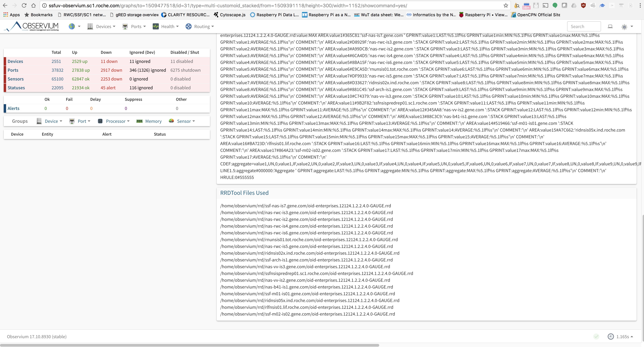644x347 pixels.
Task: Open the Statuses row link
Action: pos(16,88)
